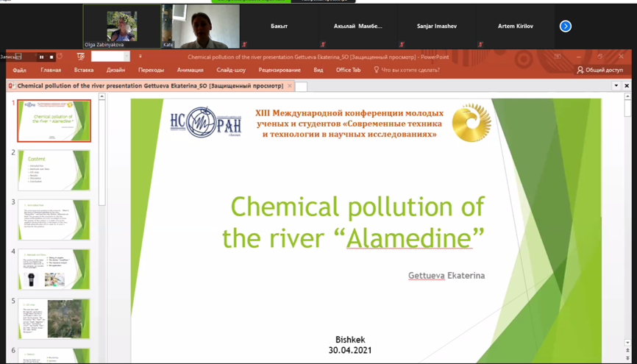
Task: Focus the 'Что вы хотите сделать?' search field
Action: [x=410, y=70]
